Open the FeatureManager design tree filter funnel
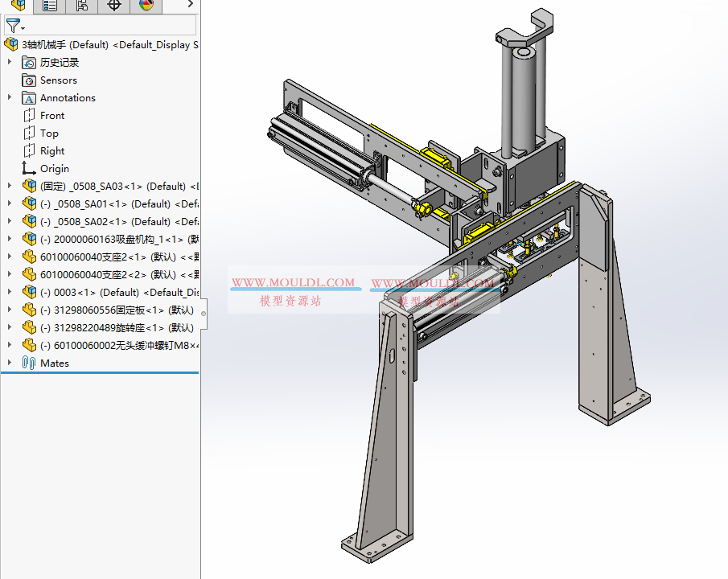The image size is (728, 579). tap(13, 25)
